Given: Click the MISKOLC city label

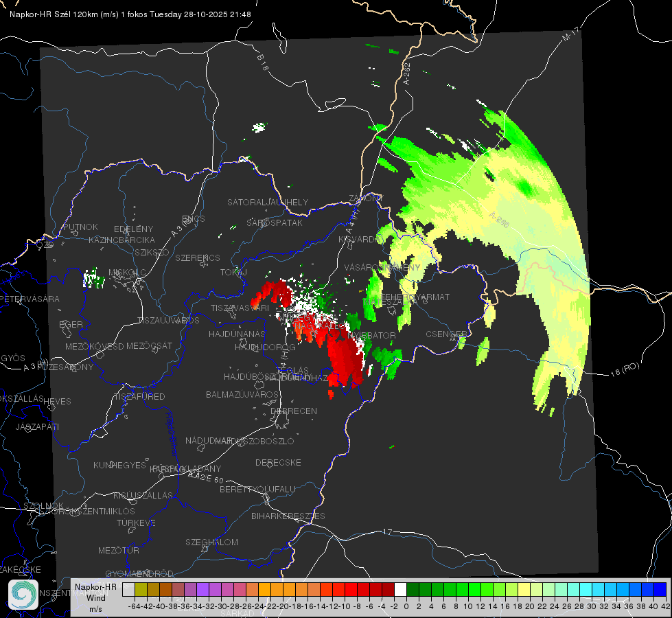Looking at the screenshot, I should (127, 273).
